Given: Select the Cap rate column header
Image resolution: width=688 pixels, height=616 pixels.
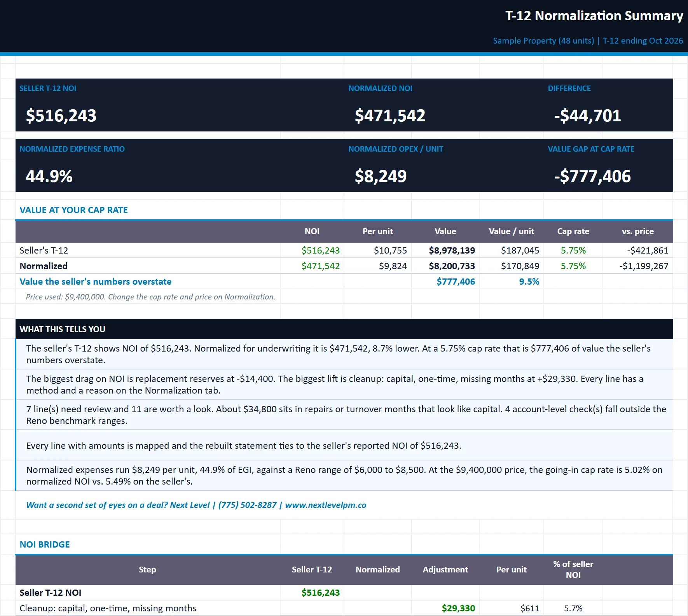Looking at the screenshot, I should coord(573,231).
